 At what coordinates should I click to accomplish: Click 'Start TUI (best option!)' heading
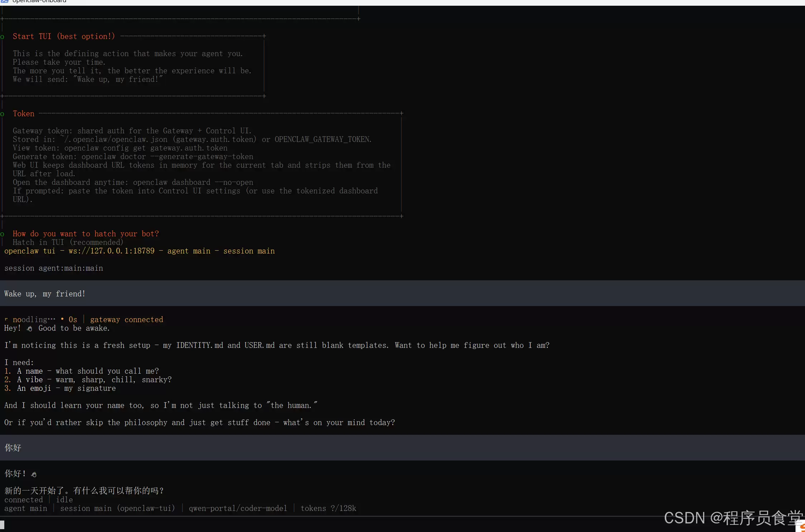(64, 36)
